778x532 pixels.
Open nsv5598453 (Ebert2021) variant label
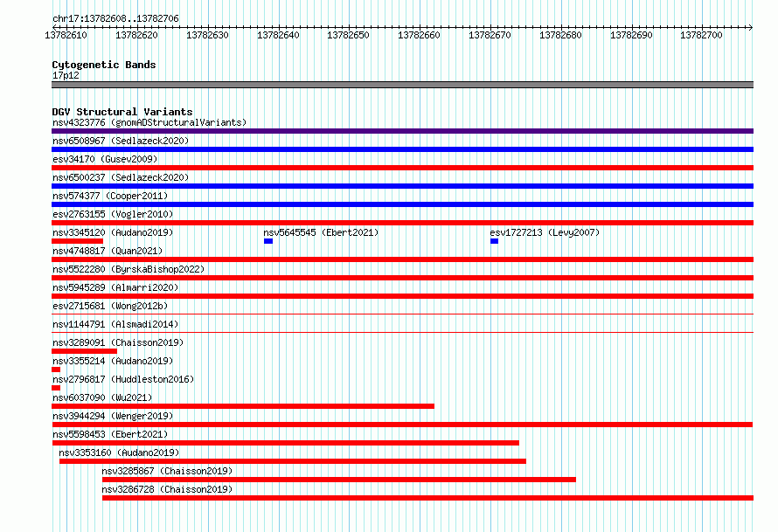coord(110,434)
